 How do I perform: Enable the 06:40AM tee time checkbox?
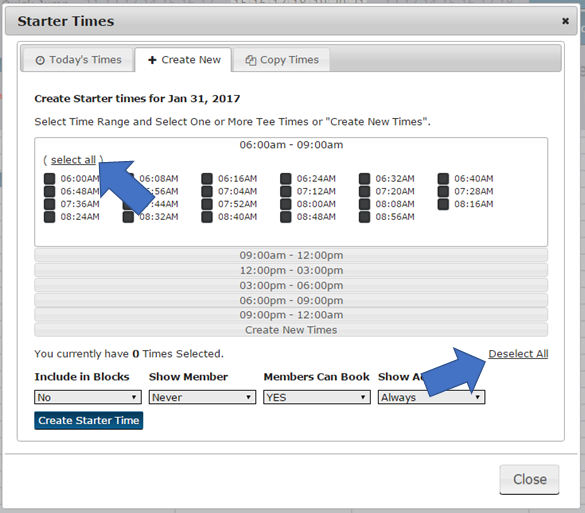[443, 179]
